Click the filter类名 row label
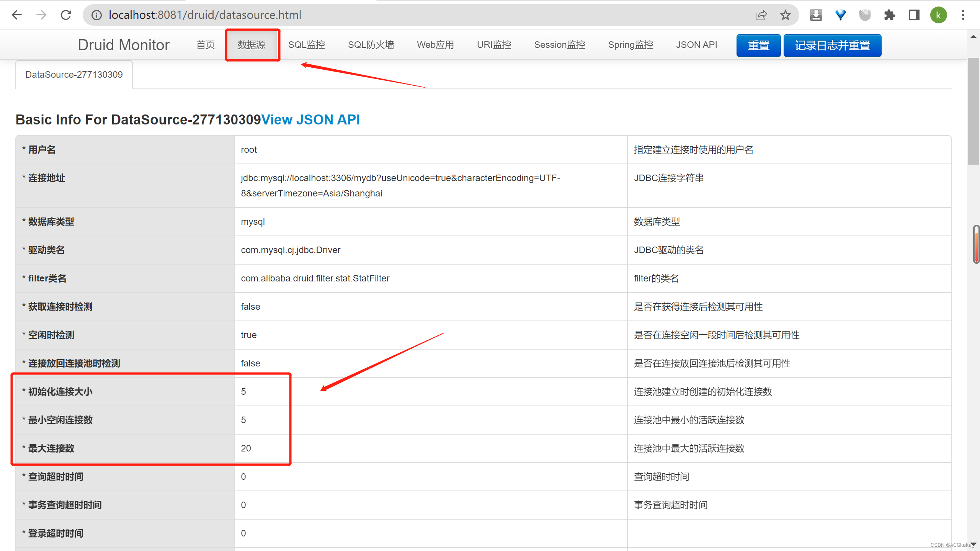Viewport: 980px width, 551px height. (x=47, y=278)
